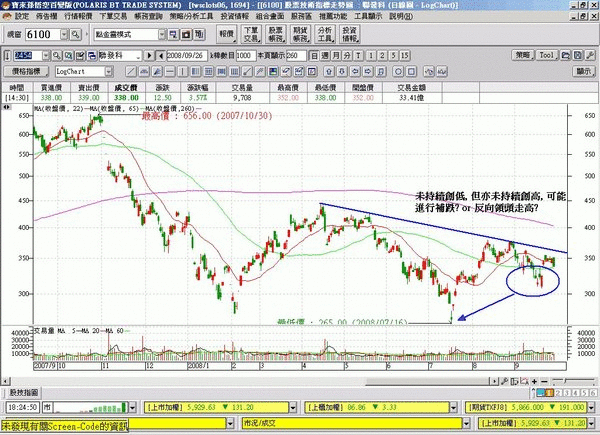Click the 股票帳務 stock account button
600x435 pixels.
coord(276,34)
